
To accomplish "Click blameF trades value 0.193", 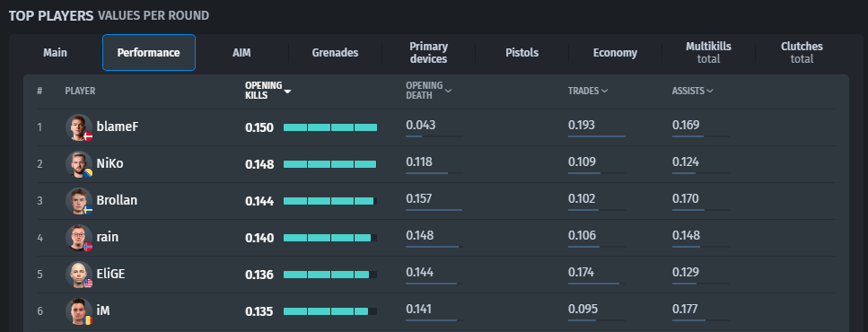I will (x=582, y=125).
